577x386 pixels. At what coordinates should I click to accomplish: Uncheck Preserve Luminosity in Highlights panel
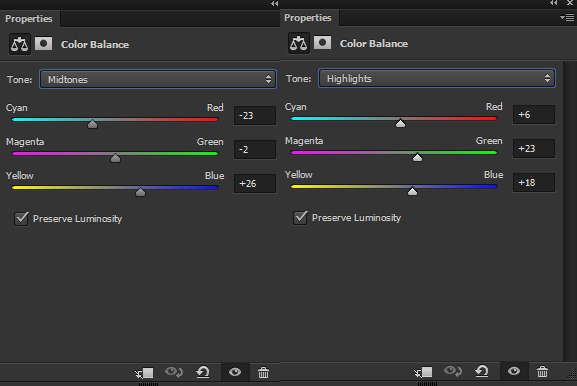[300, 217]
